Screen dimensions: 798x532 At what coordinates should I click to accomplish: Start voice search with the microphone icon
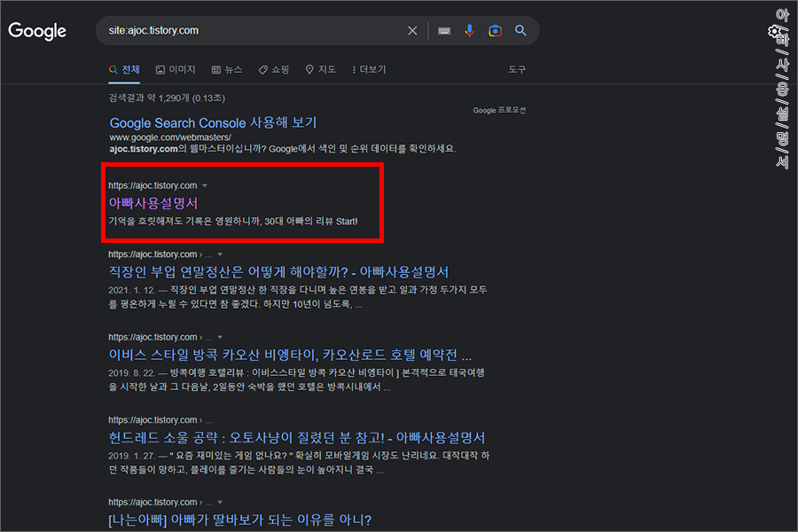click(x=469, y=31)
